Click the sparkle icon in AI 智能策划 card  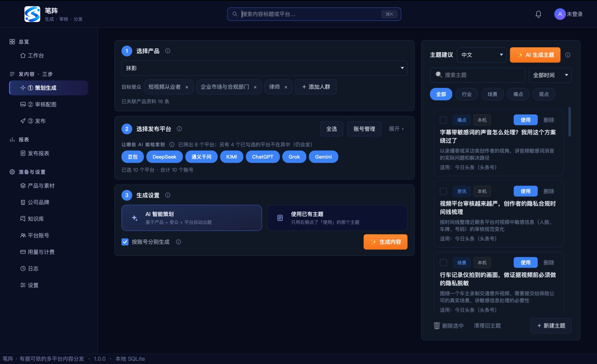[135, 218]
